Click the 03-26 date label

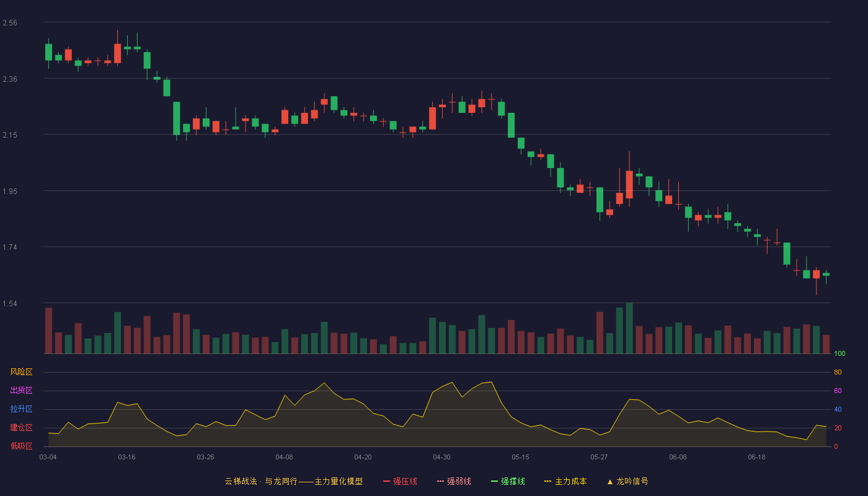(205, 457)
